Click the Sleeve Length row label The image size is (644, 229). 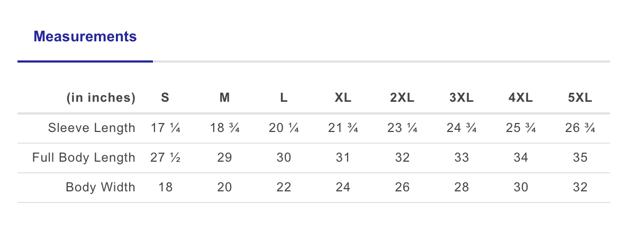(92, 128)
